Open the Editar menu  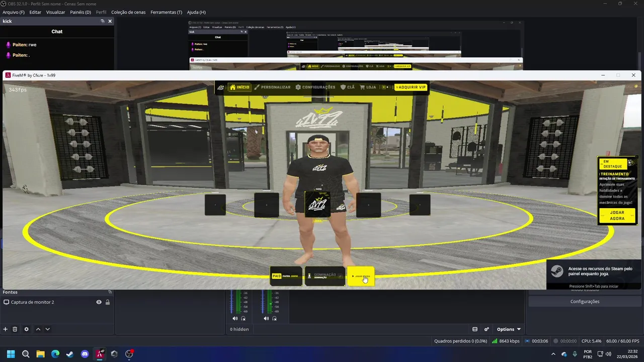35,12
